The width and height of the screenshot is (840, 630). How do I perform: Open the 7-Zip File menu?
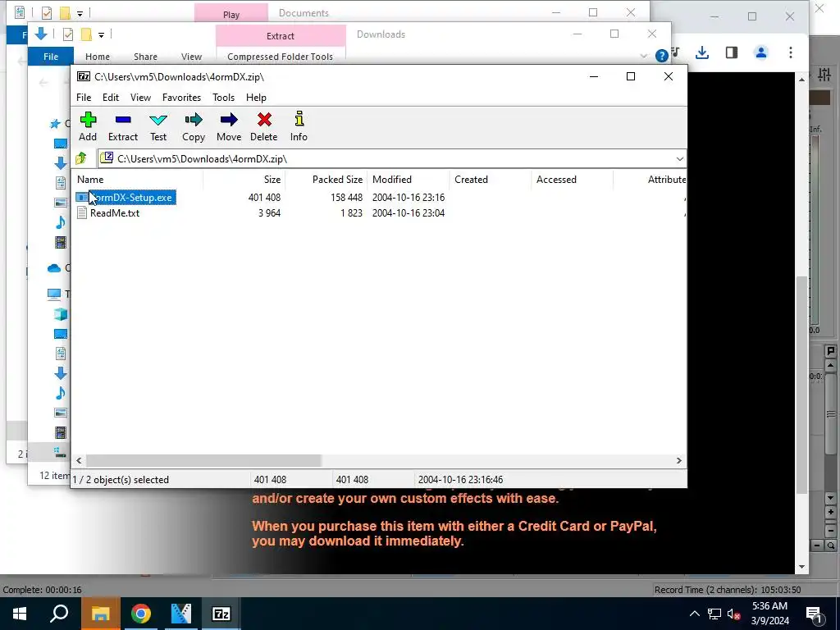pyautogui.click(x=84, y=98)
